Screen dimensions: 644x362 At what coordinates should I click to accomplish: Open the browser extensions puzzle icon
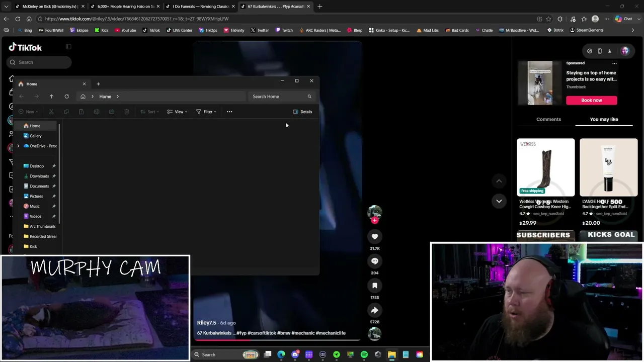[x=560, y=19]
